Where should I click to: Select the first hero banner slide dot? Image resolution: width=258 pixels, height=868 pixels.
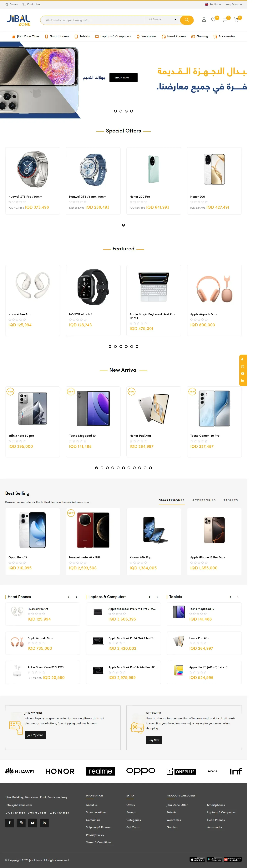[x=115, y=111]
